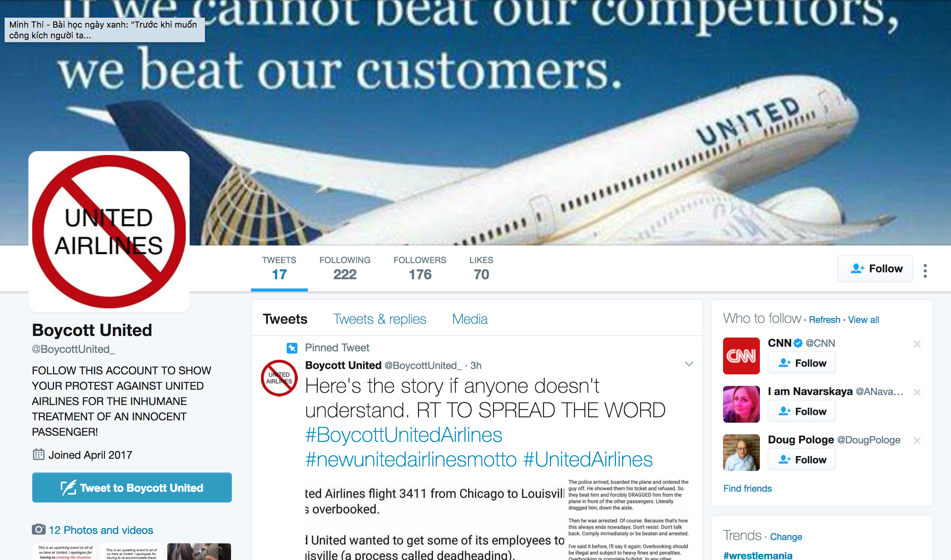Dismiss the Doug Pologe suggestion
951x560 pixels.
pyautogui.click(x=917, y=441)
